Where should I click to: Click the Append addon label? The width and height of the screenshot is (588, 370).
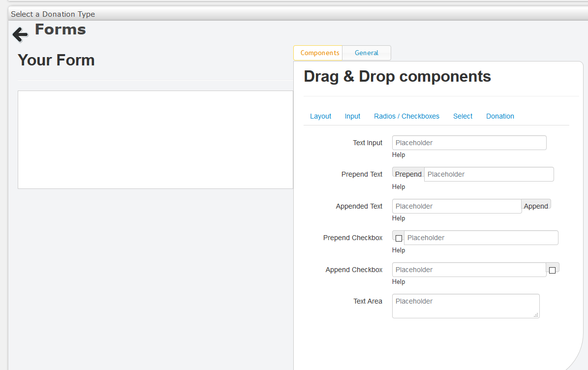point(536,206)
